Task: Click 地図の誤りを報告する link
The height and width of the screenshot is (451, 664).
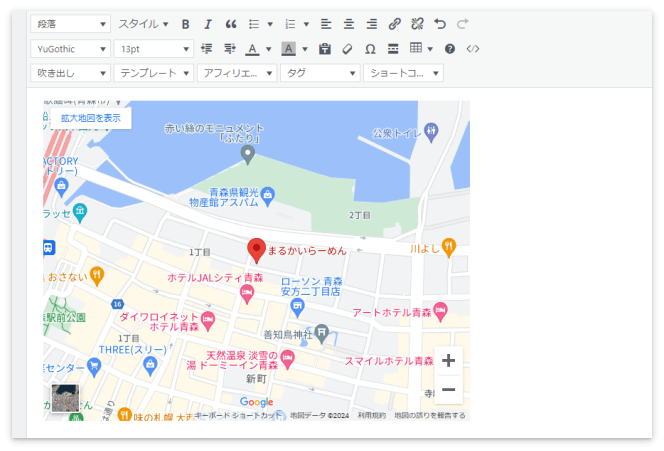Action: [x=429, y=415]
